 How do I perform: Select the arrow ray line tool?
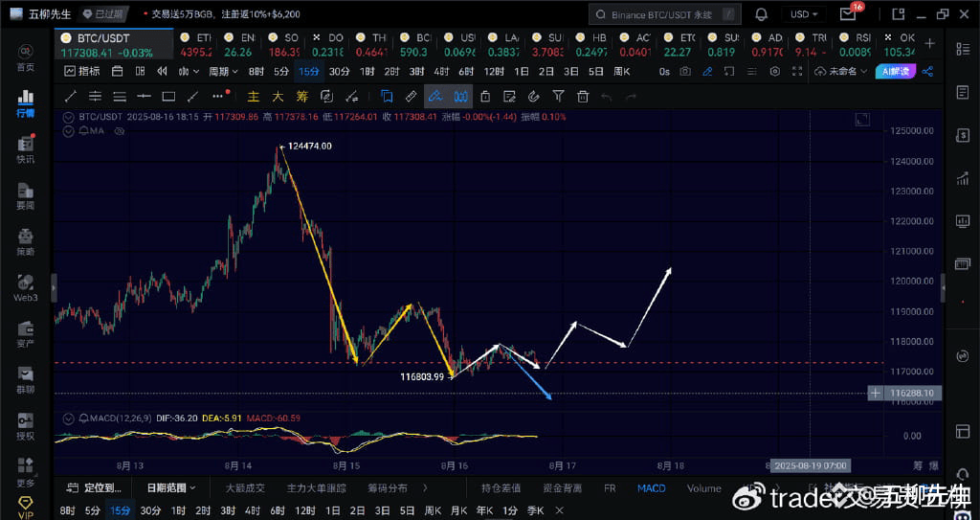(193, 97)
